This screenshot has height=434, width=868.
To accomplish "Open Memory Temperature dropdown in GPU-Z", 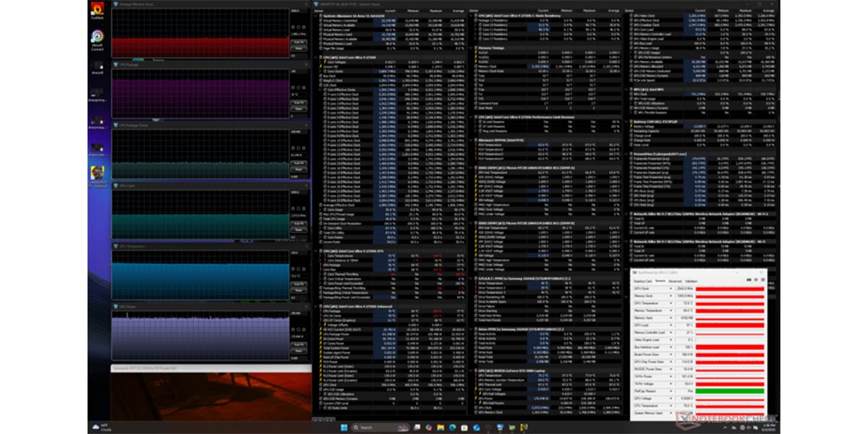I will 671,310.
